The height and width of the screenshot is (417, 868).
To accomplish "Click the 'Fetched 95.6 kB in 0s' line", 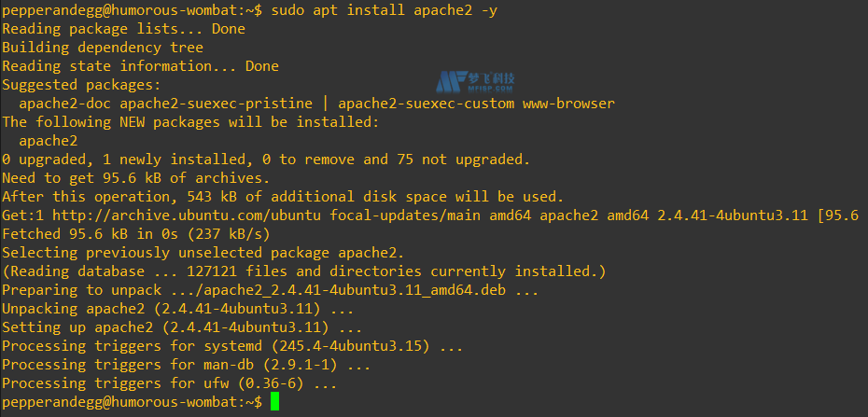I will click(x=136, y=233).
